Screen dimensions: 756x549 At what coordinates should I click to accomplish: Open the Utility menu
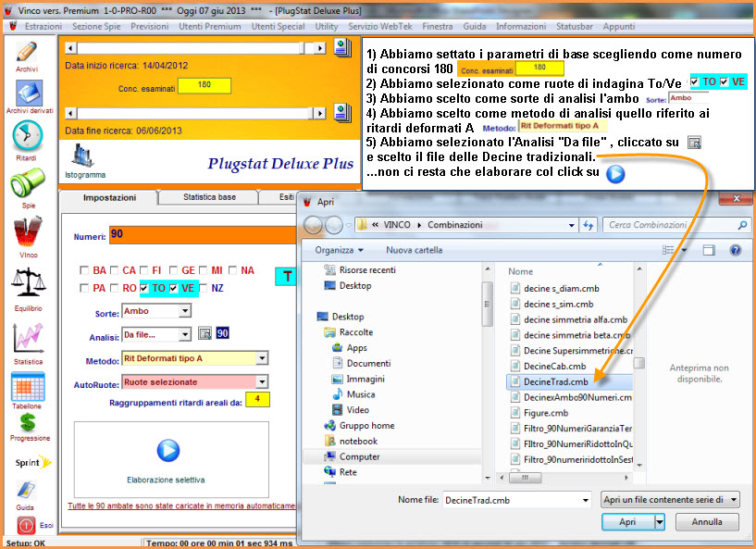pyautogui.click(x=327, y=27)
